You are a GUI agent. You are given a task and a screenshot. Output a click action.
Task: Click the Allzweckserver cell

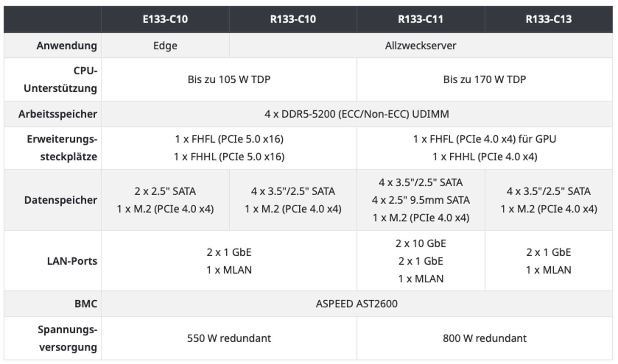click(x=420, y=46)
